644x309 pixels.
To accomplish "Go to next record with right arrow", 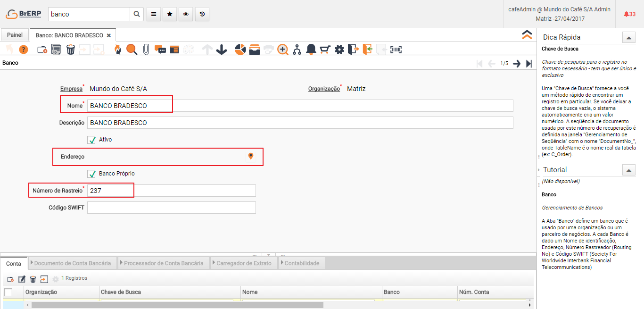I will (x=517, y=64).
